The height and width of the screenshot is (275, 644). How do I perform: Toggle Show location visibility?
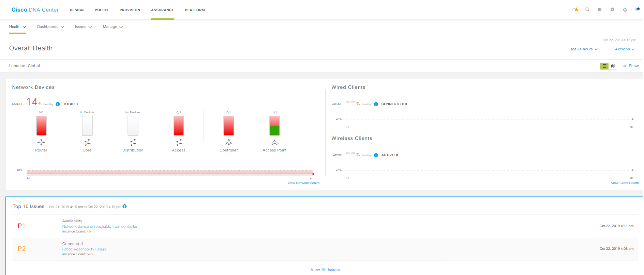point(631,66)
